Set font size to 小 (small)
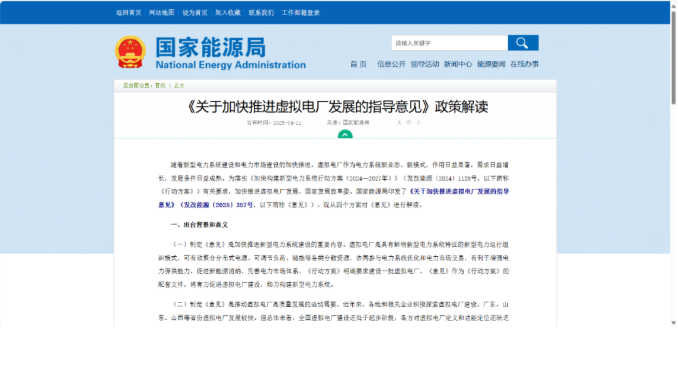 [418, 123]
